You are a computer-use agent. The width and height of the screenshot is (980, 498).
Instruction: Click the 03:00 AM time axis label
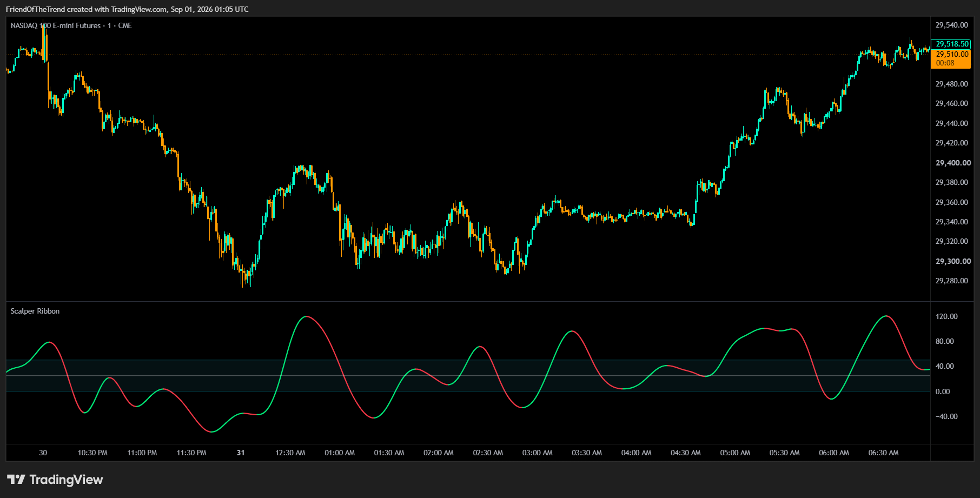pyautogui.click(x=538, y=453)
